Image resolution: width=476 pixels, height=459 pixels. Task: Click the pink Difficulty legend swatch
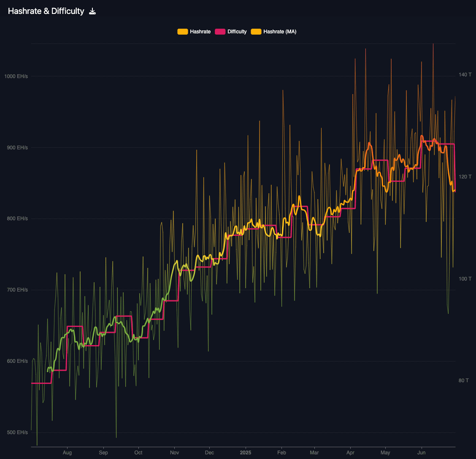[219, 31]
